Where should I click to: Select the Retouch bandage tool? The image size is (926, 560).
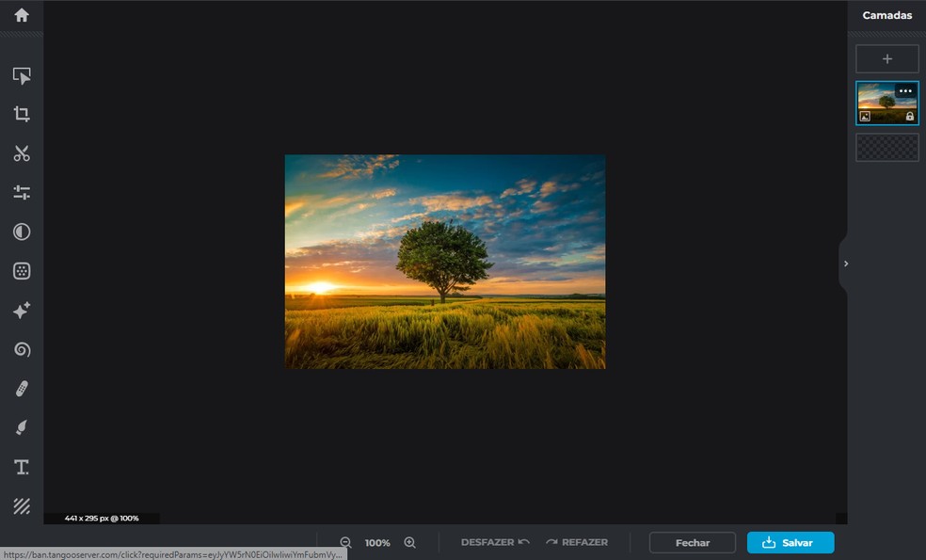[22, 389]
